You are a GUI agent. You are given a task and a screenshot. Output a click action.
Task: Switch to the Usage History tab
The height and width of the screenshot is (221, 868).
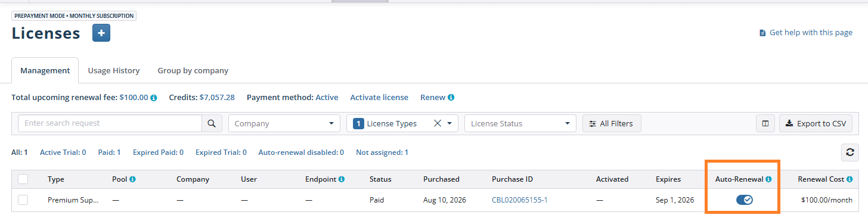[114, 70]
